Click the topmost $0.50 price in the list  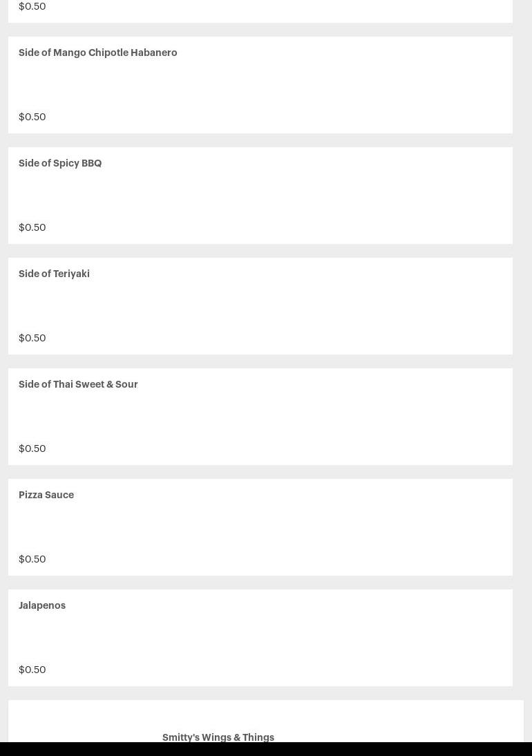tap(32, 6)
